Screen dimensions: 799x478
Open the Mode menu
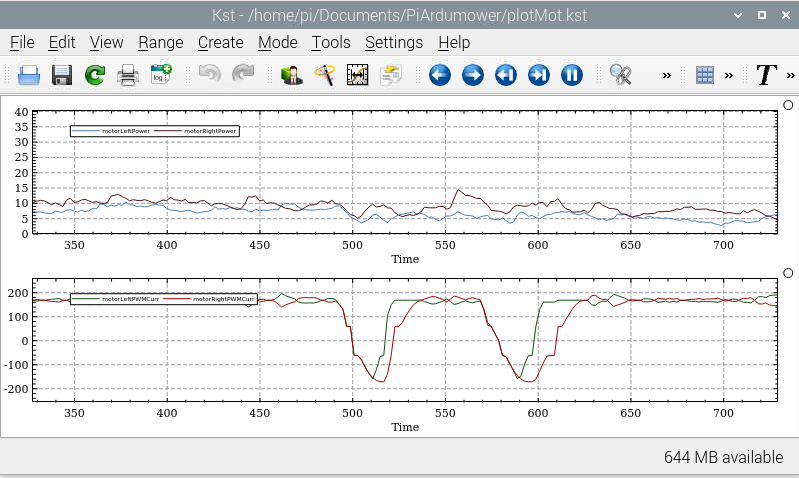278,42
